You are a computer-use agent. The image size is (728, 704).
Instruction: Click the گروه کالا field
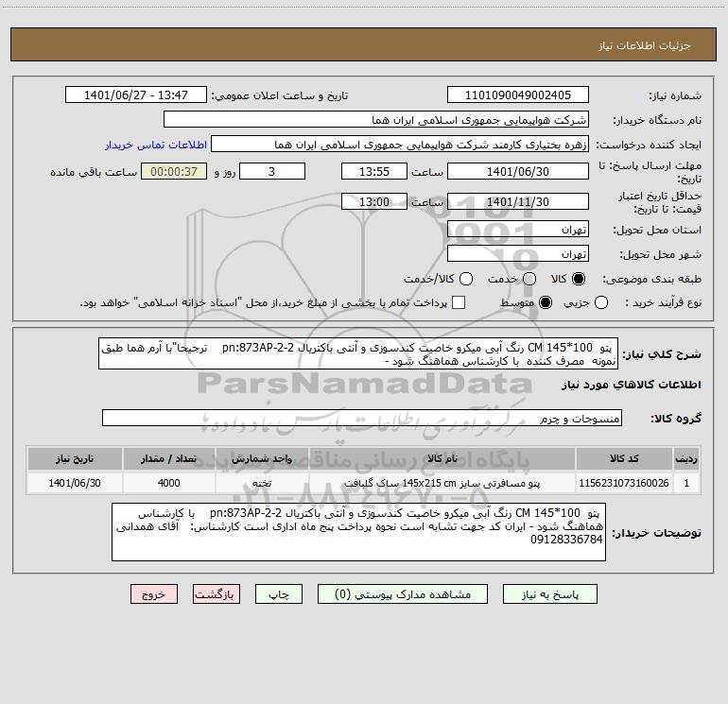pos(362,418)
